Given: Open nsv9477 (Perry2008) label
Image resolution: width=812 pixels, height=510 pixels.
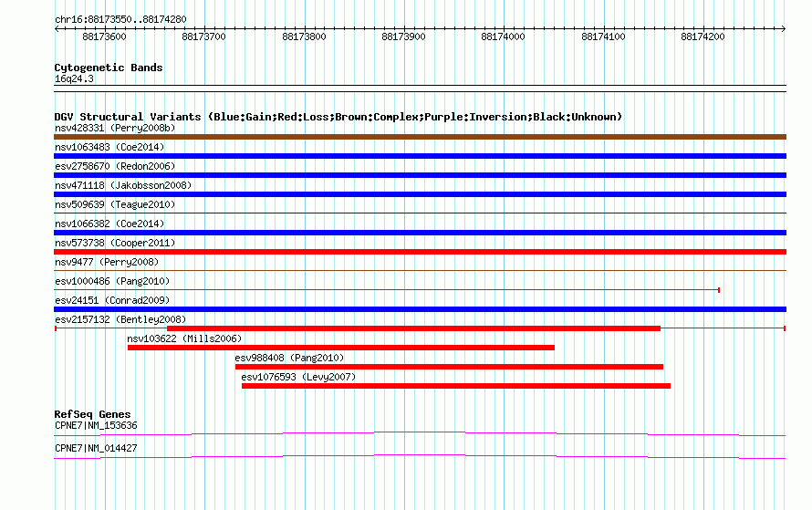Looking at the screenshot, I should point(107,262).
